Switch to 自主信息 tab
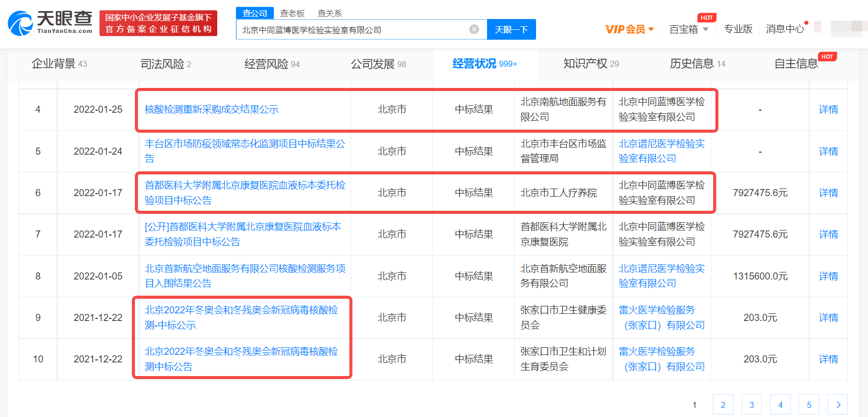Viewport: 868px width, 417px height. pos(796,64)
